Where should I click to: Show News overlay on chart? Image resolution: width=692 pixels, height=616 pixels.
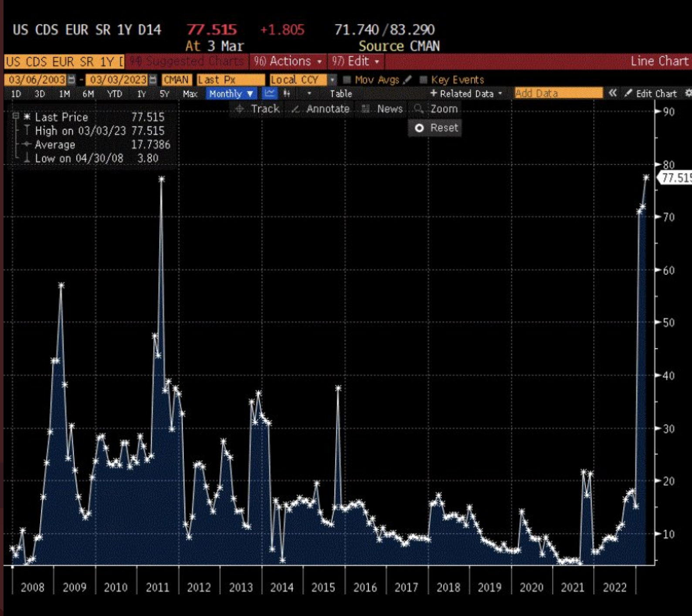click(383, 109)
